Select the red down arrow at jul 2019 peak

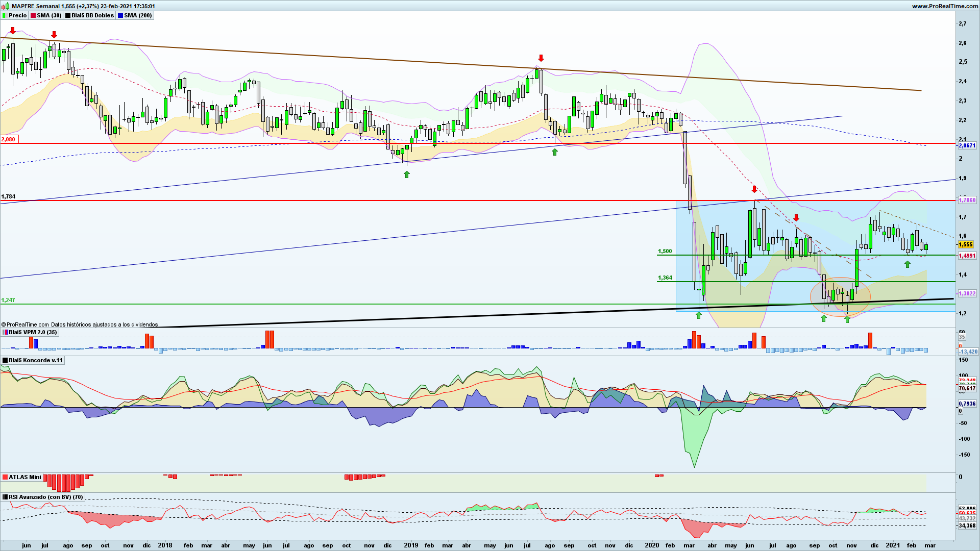tap(541, 58)
